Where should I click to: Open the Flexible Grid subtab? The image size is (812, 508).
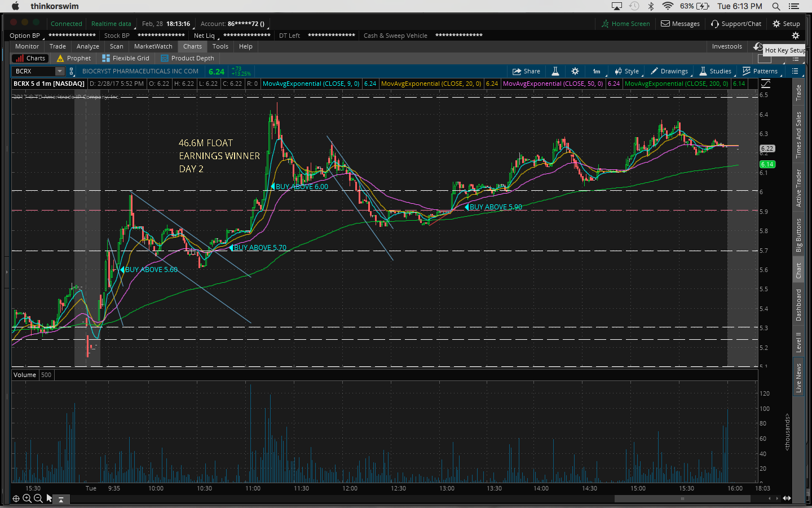tap(126, 58)
